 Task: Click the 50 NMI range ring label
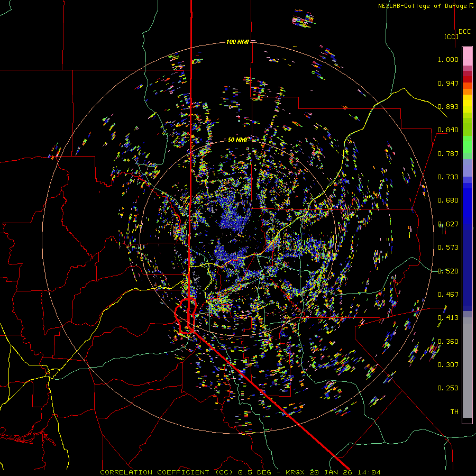(237, 140)
